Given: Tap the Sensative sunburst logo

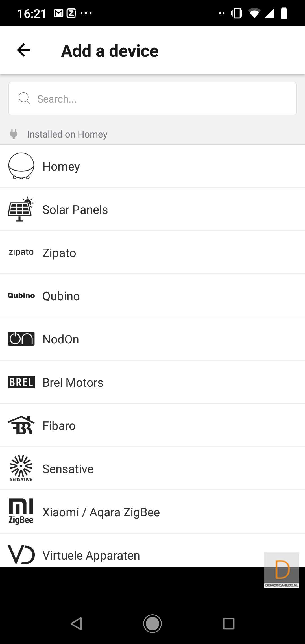Looking at the screenshot, I should (x=21, y=468).
